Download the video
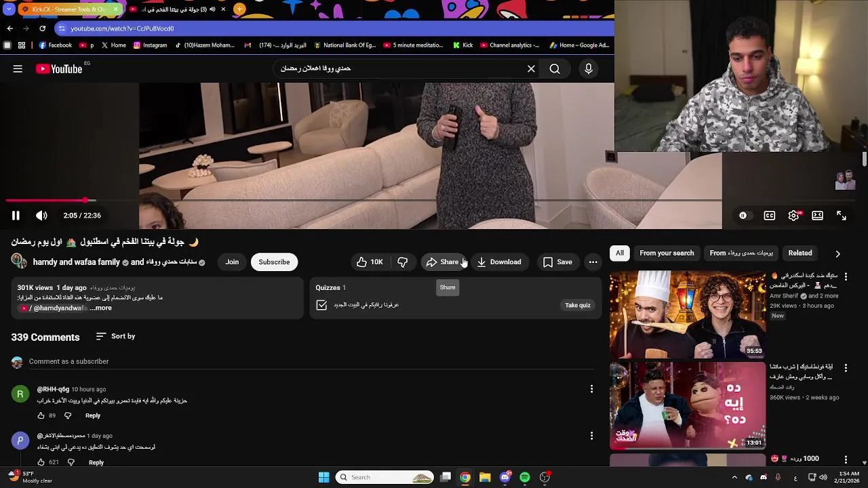This screenshot has width=868, height=488. tap(499, 262)
